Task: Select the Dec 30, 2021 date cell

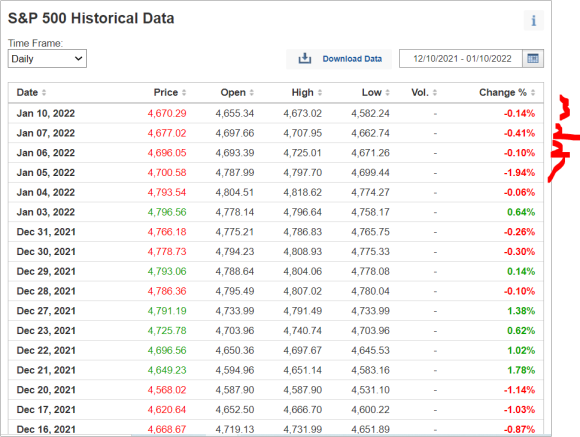Action: pos(46,252)
